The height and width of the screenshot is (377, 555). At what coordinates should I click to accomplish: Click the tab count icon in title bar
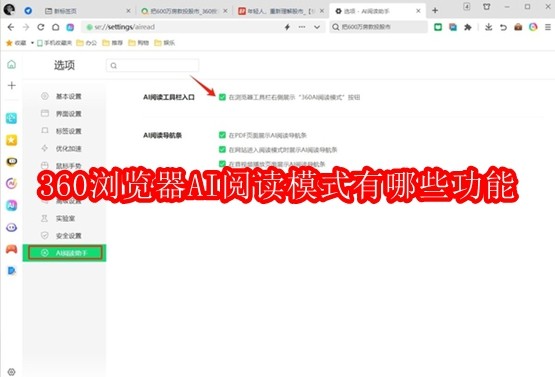coord(467,6)
